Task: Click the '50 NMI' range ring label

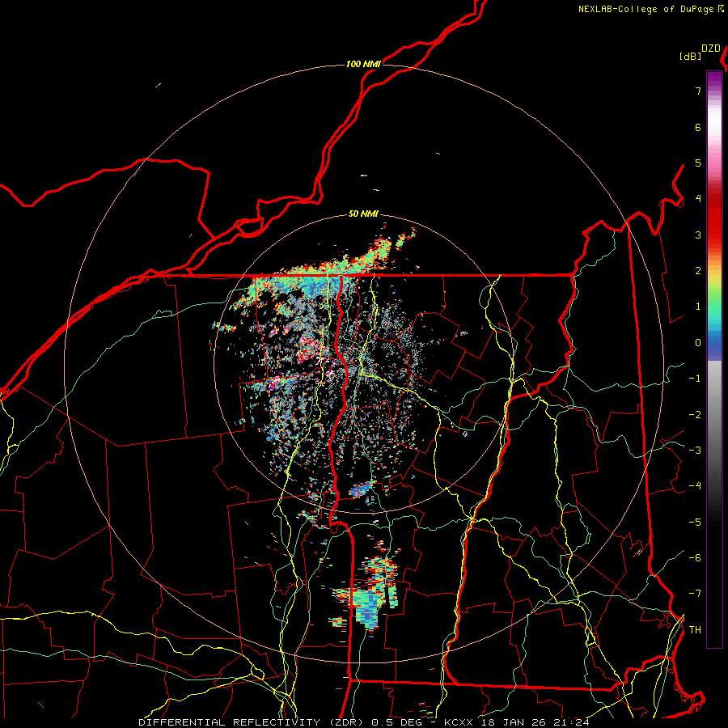Action: tap(363, 214)
